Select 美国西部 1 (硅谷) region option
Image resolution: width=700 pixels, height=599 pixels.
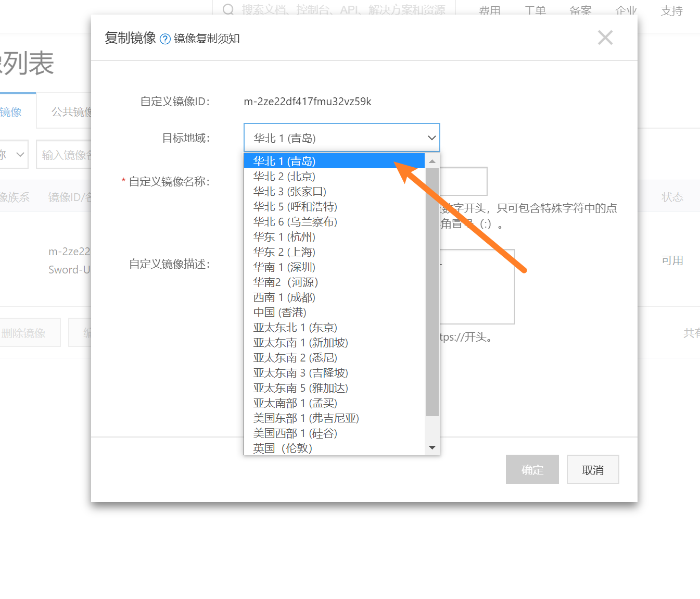click(x=295, y=433)
